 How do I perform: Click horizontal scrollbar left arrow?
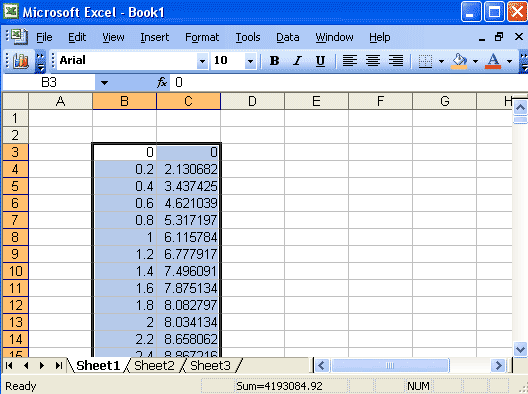322,365
